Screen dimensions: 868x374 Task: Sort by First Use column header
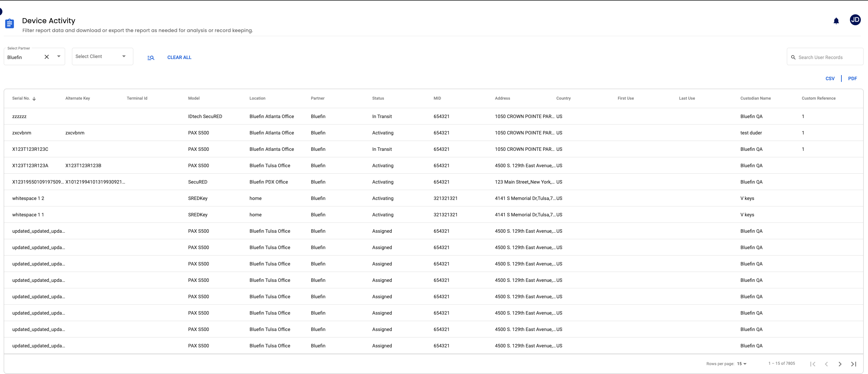[626, 98]
